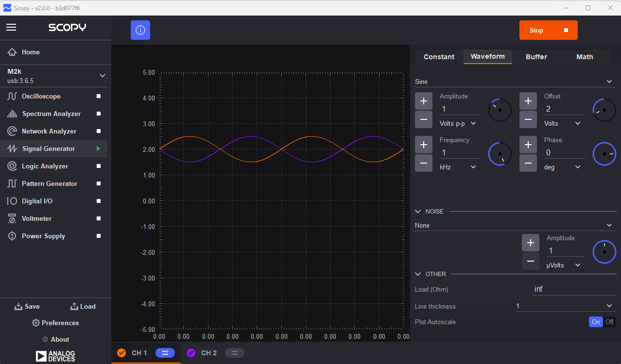Image resolution: width=621 pixels, height=364 pixels.
Task: Open the Sine waveform type dropdown
Action: point(515,82)
